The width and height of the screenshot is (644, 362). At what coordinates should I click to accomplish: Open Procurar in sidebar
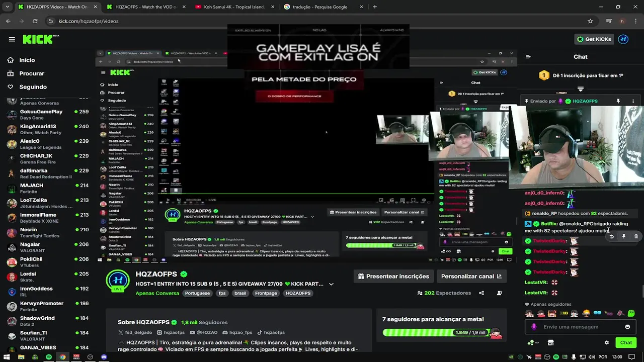tap(26, 73)
